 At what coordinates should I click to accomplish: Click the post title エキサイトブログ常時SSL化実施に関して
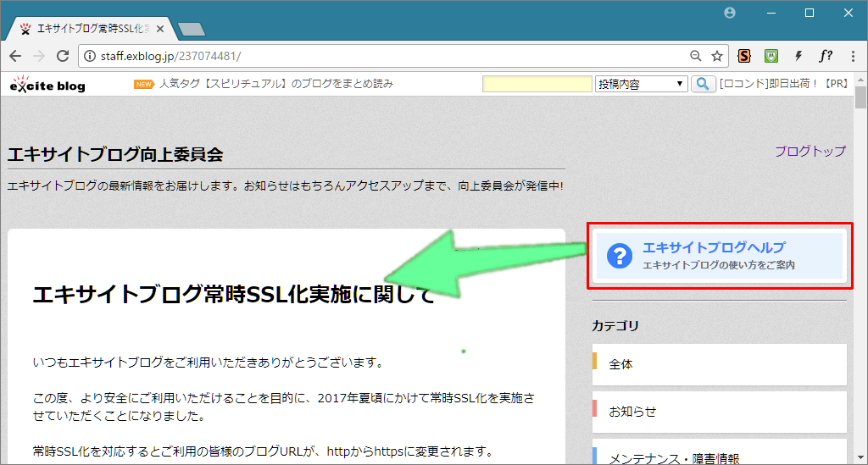click(x=234, y=295)
